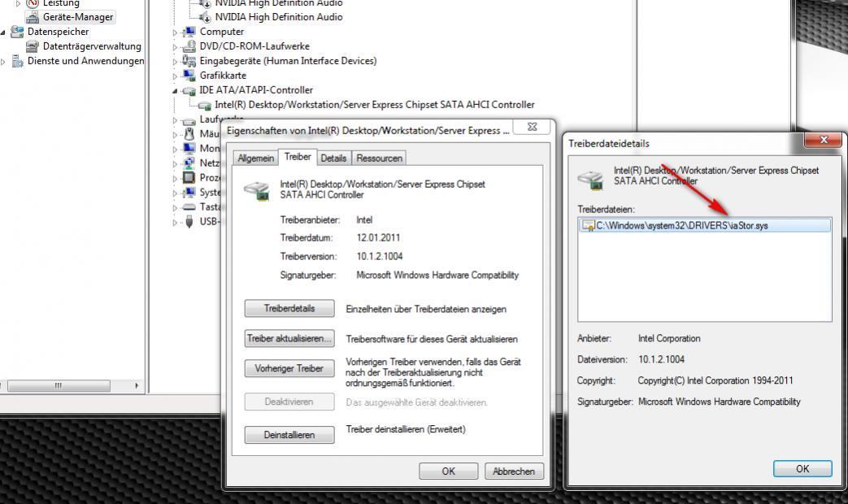Click the Deinstallieren button
Image resolution: width=848 pixels, height=504 pixels.
tap(289, 435)
